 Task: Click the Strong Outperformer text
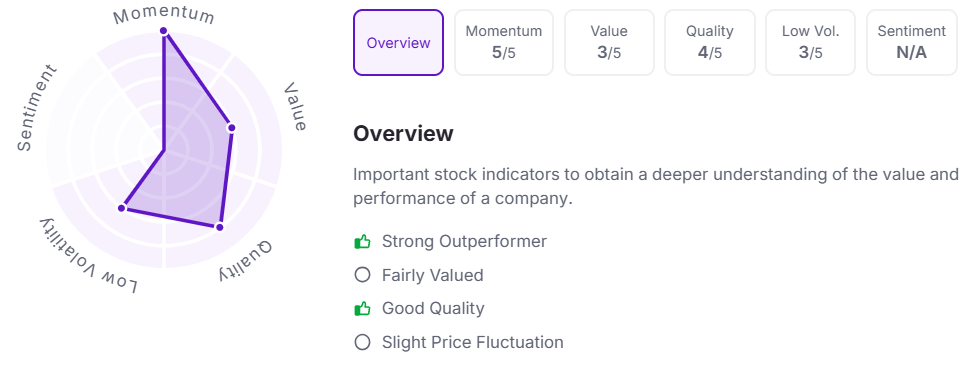click(x=464, y=241)
